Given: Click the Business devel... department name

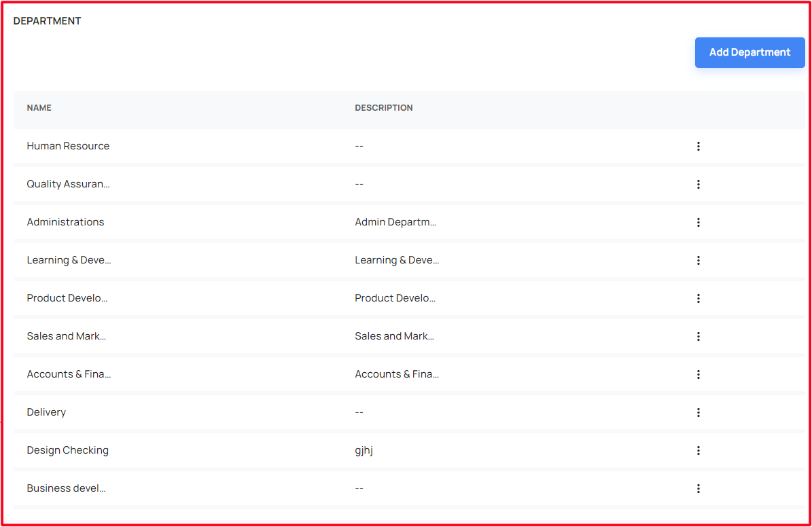Looking at the screenshot, I should coord(66,488).
